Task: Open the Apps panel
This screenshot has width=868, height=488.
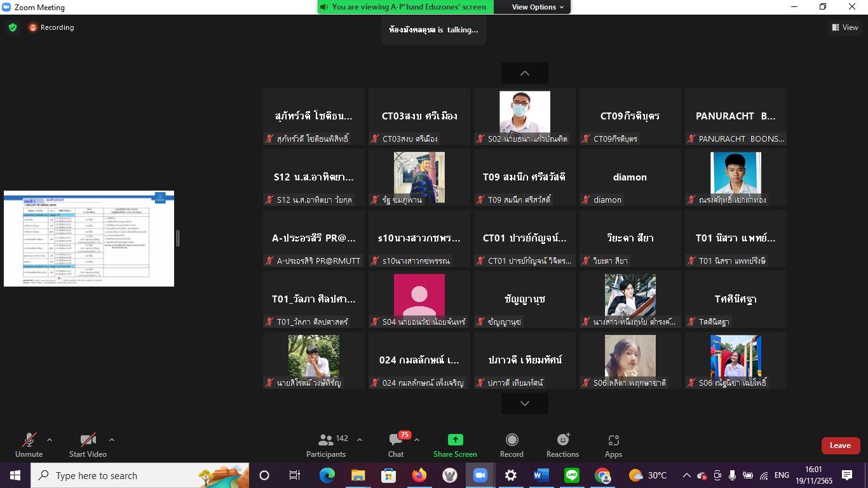Action: point(613,445)
